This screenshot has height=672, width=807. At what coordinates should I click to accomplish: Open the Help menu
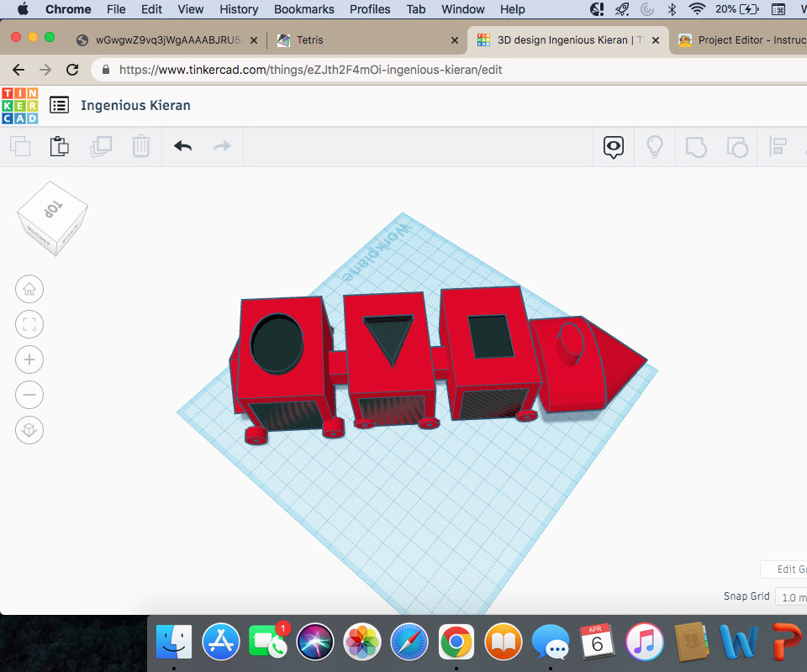[x=512, y=9]
